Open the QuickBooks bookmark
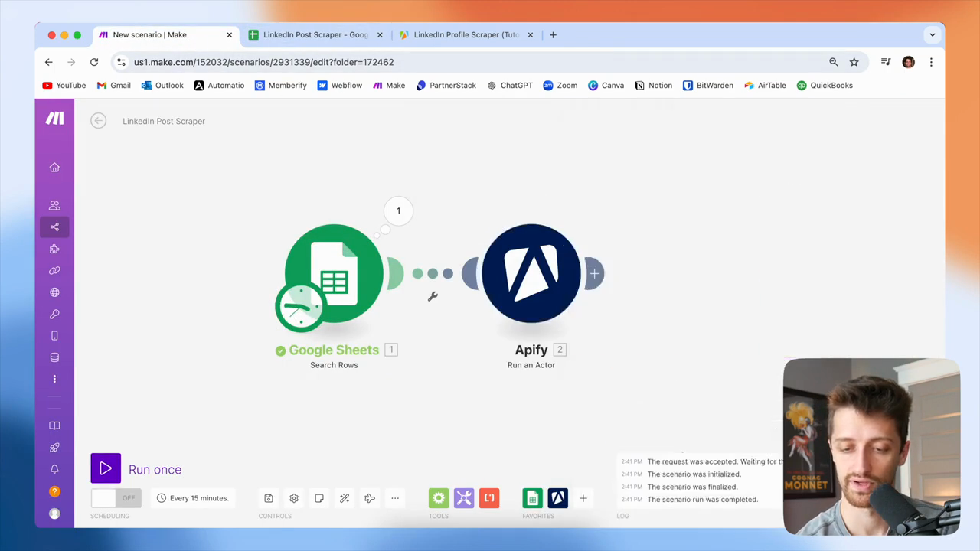 click(825, 86)
